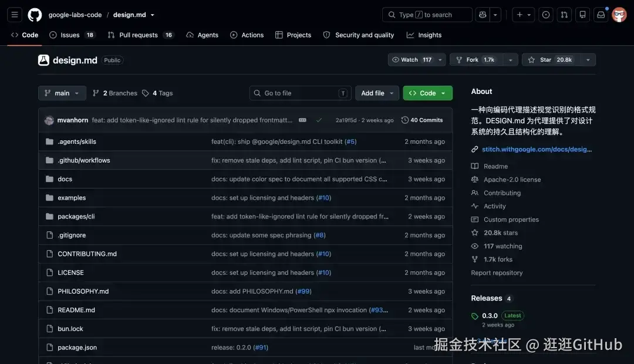634x364 pixels.
Task: Open the Agents tab
Action: click(202, 35)
